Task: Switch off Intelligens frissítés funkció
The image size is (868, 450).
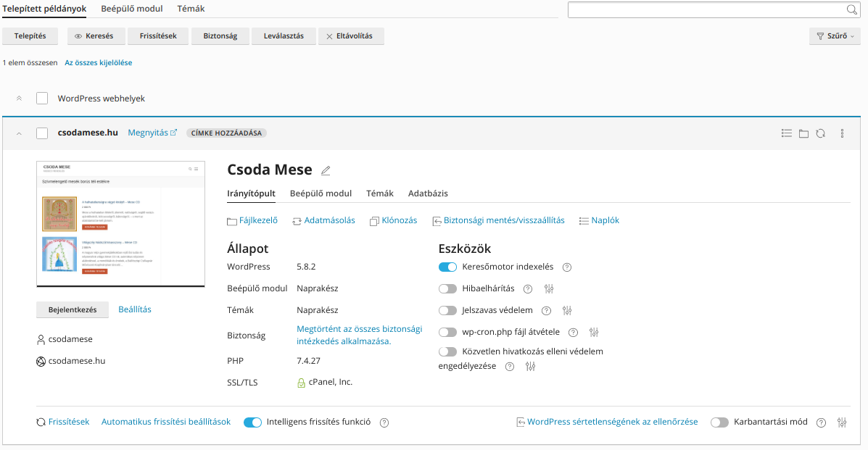Action: coord(252,422)
